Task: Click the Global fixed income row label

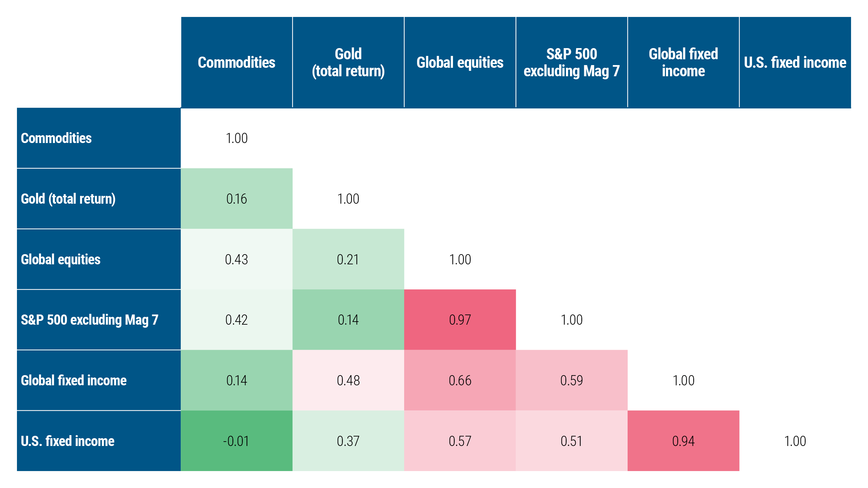Action: [x=74, y=381]
